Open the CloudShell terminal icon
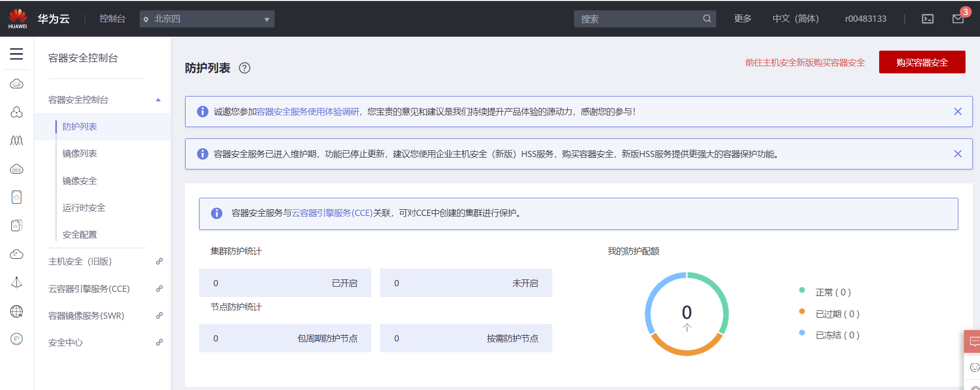 (928, 19)
